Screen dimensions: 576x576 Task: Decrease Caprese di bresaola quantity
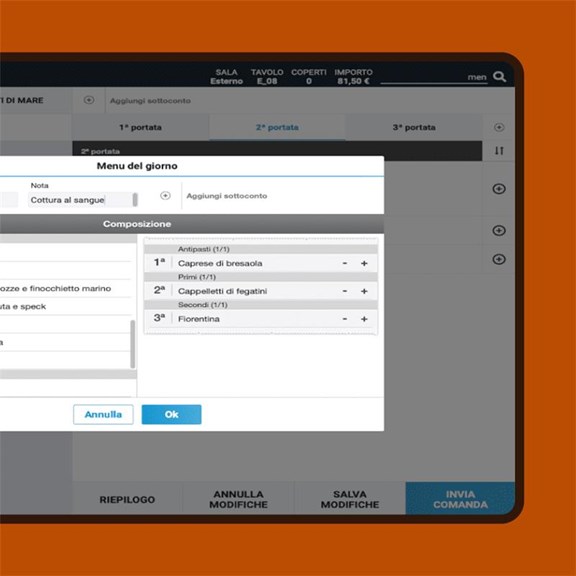click(x=345, y=263)
